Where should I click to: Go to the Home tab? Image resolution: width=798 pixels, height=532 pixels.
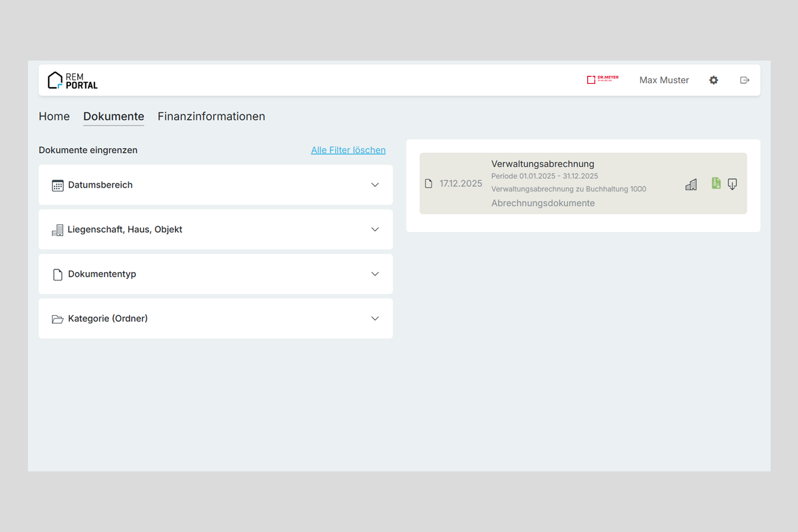point(54,116)
